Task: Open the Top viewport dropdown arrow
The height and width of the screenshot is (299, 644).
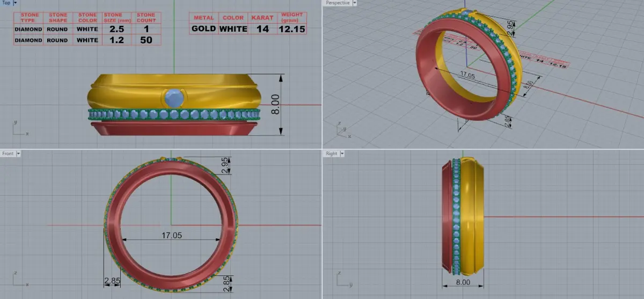Action: 15,3
